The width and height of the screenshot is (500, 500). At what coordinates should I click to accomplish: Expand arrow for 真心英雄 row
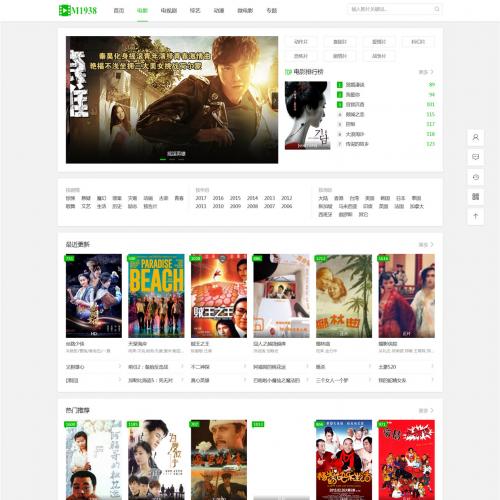245,380
